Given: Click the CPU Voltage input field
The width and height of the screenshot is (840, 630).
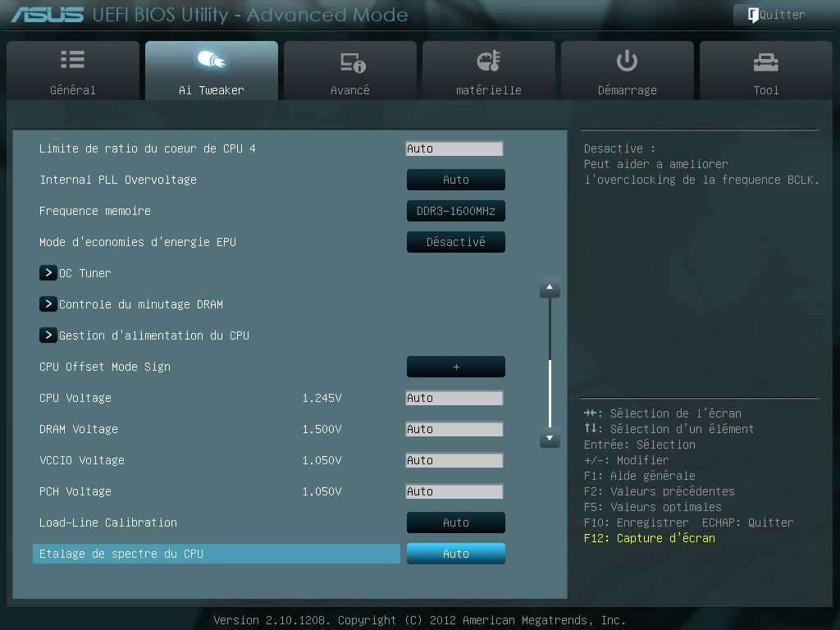Looking at the screenshot, I should click(454, 398).
